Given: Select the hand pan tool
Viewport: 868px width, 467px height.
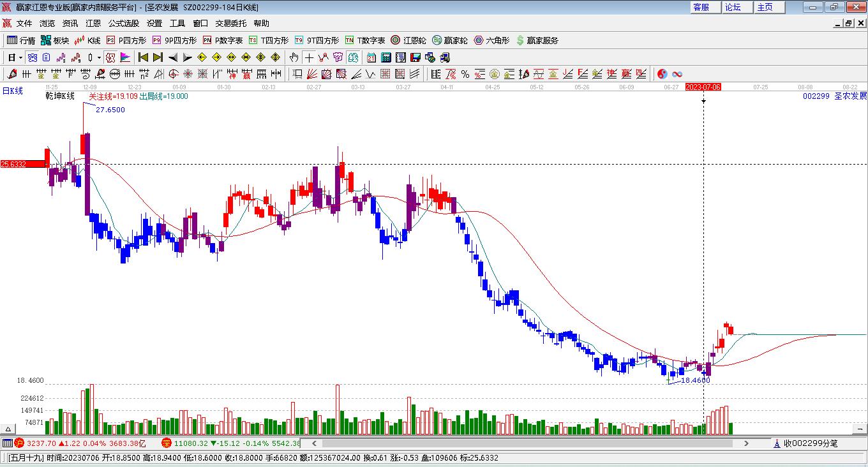Looking at the screenshot, I should pos(294,57).
